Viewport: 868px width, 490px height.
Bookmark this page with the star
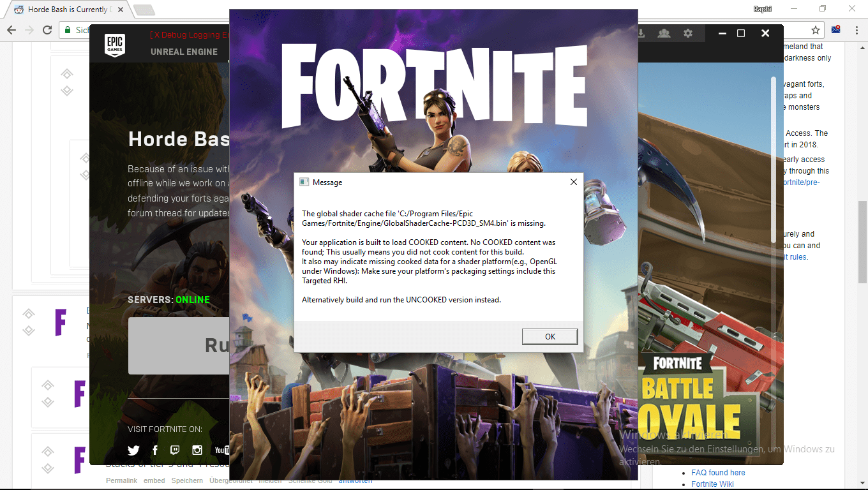[x=815, y=30]
